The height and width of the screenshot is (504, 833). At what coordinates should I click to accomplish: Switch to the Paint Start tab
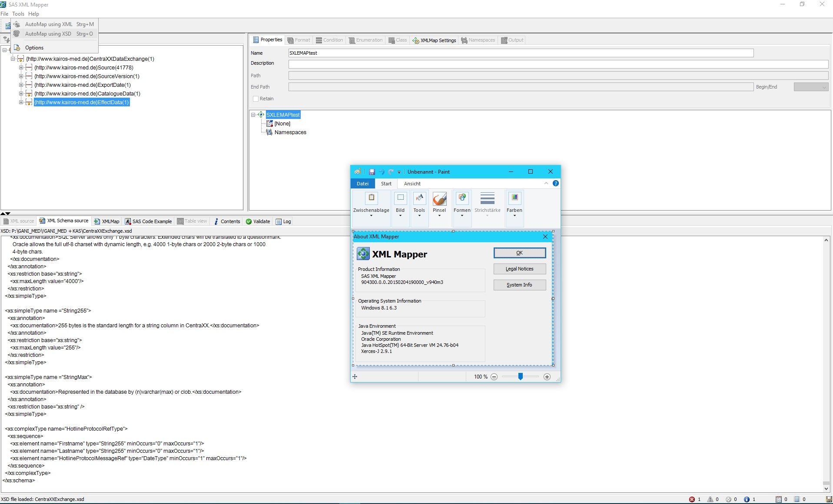pos(386,184)
